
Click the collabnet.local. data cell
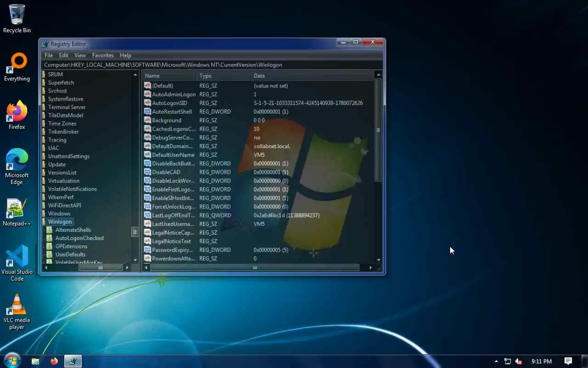click(x=272, y=146)
